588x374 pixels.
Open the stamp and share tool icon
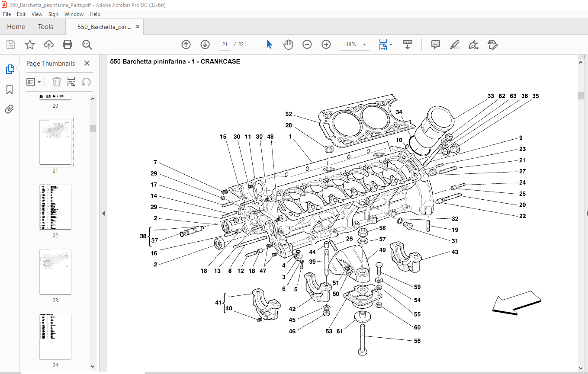pyautogui.click(x=492, y=45)
